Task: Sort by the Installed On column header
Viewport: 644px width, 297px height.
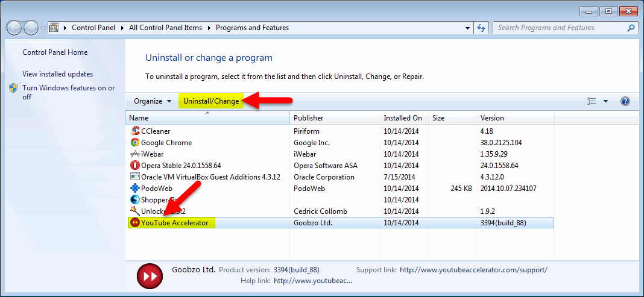Action: [404, 117]
